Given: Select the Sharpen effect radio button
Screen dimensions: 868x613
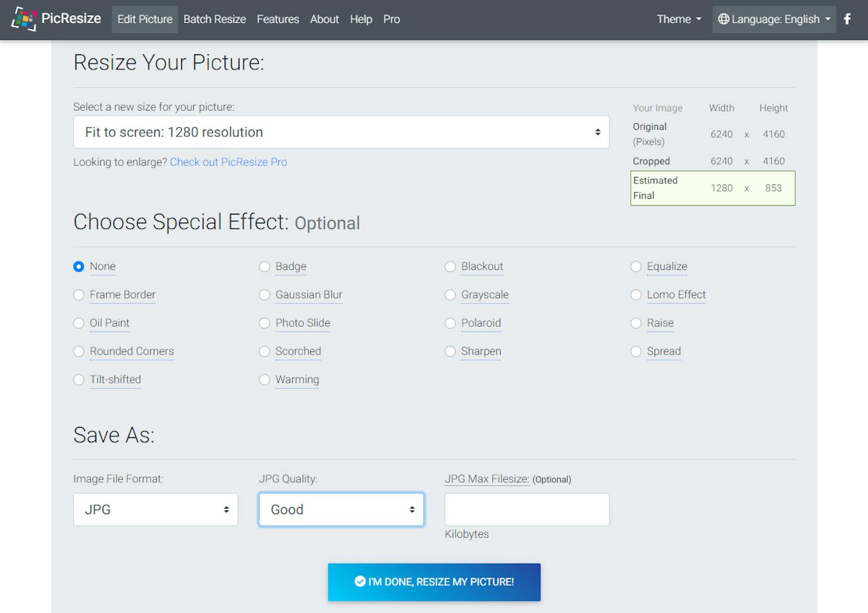Looking at the screenshot, I should coord(450,352).
